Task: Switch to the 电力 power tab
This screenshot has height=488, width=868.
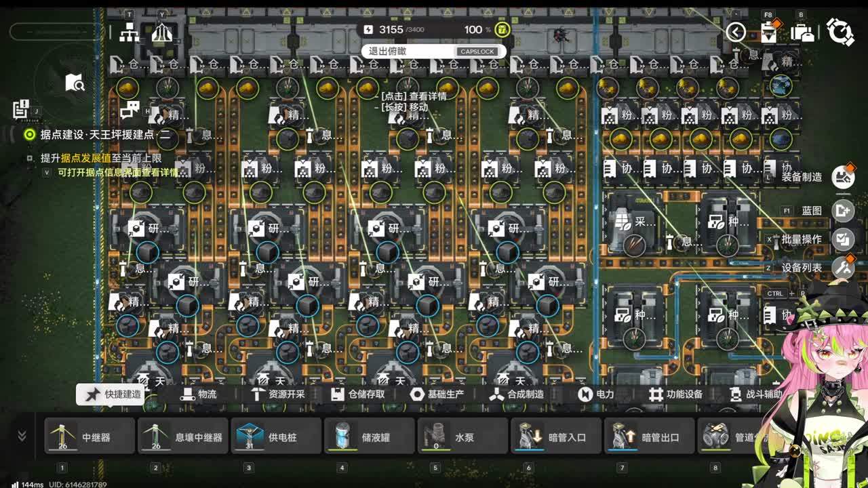Action: [596, 394]
